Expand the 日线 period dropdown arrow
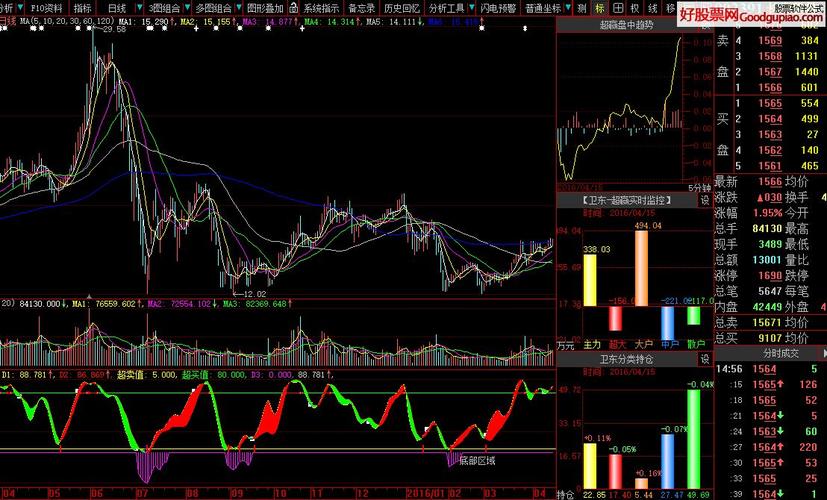The width and height of the screenshot is (827, 500). [139, 8]
